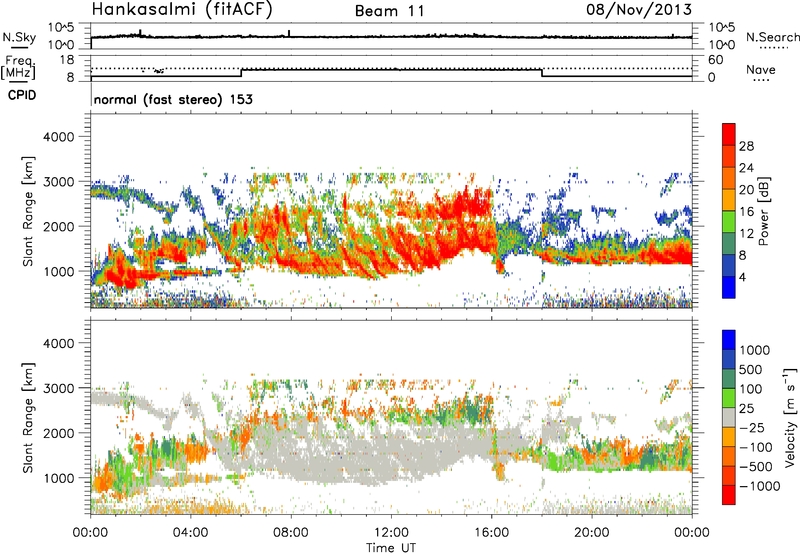800x554 pixels.
Task: Click the left 10^5 noise axis tick
Action: click(61, 27)
